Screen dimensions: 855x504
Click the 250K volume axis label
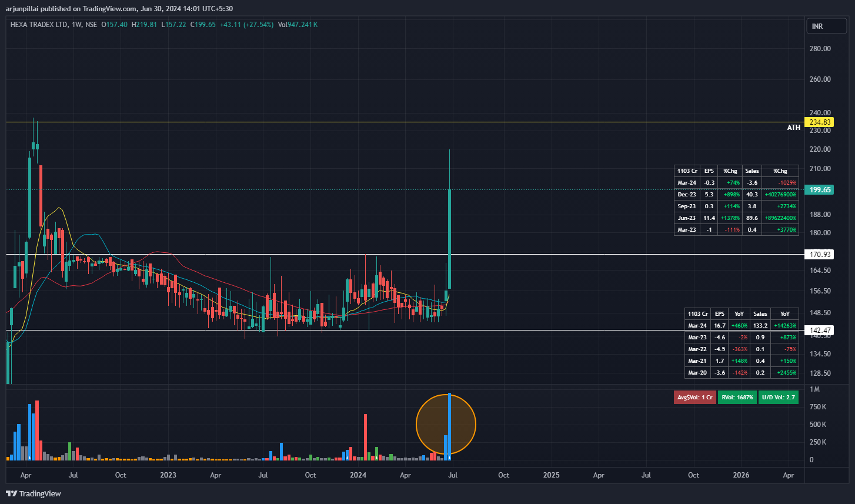click(818, 442)
